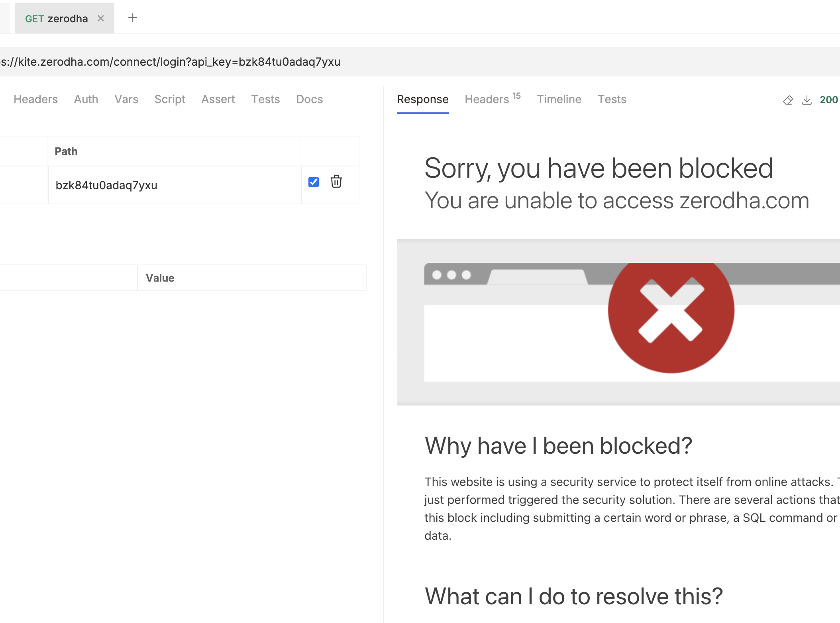The width and height of the screenshot is (840, 623).
Task: Untick the bzk84tu0adaq7yxu param checkbox
Action: pos(314,182)
